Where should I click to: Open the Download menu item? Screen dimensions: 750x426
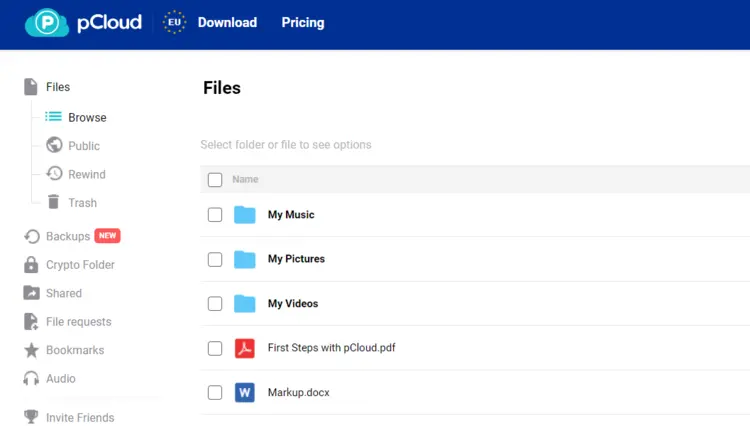click(x=227, y=22)
